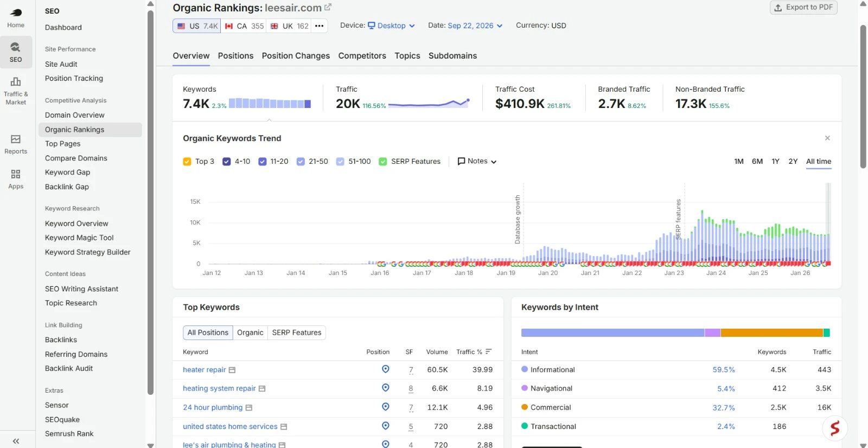Open Site Audit in the sidebar
Screen dimensions: 868x448
61,64
